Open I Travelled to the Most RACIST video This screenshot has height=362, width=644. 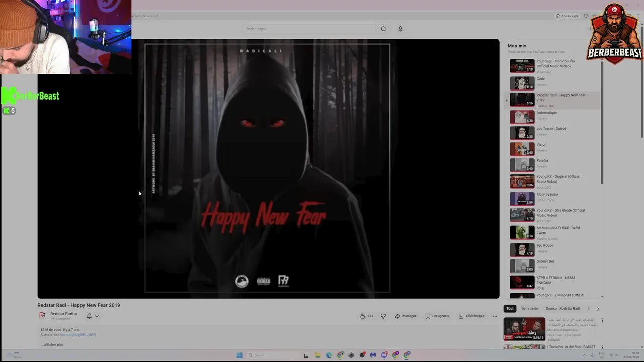[571, 347]
